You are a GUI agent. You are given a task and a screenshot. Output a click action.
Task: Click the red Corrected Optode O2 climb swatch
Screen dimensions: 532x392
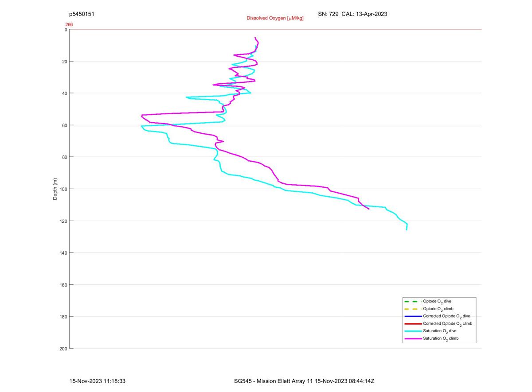[x=413, y=324]
